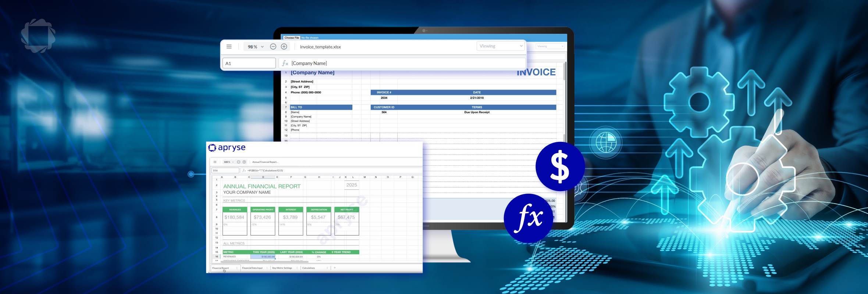Select column D header in the report
Viewport: 868px width, 294px height.
click(x=263, y=177)
